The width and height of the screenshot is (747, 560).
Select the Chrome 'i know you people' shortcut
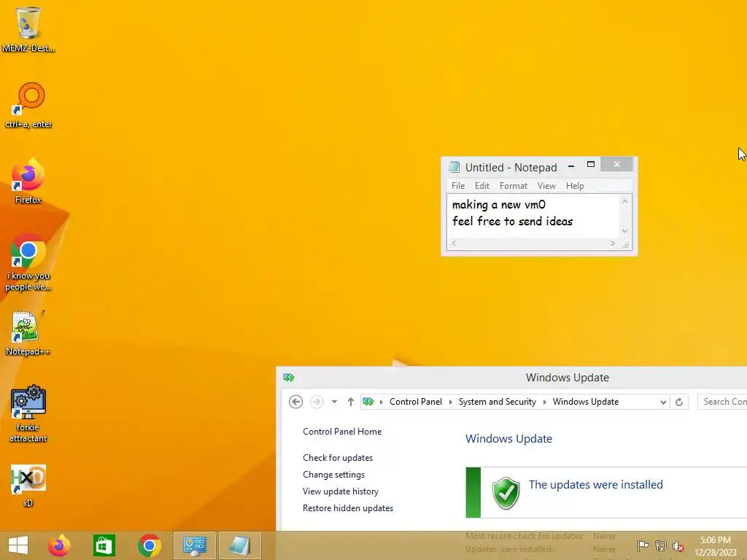click(x=28, y=262)
